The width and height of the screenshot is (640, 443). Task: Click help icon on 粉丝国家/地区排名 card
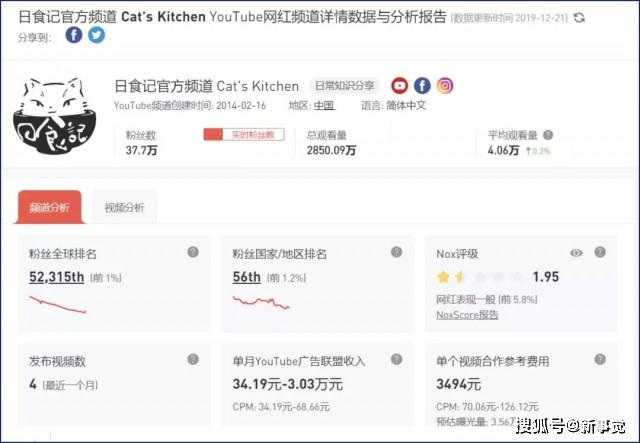tap(396, 252)
